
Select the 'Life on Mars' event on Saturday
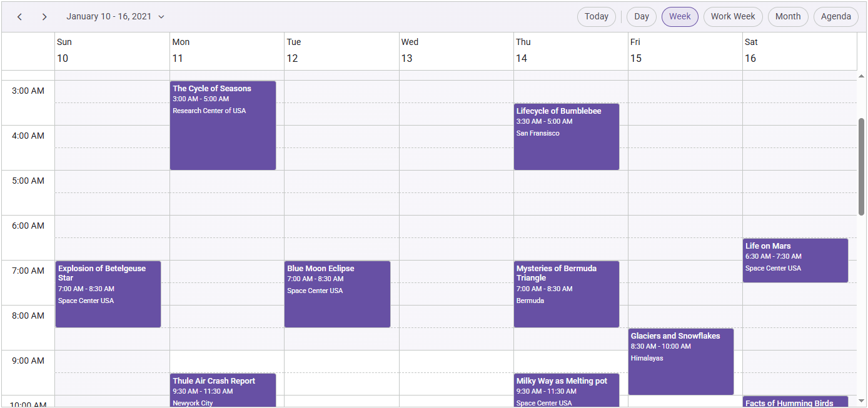pyautogui.click(x=795, y=260)
